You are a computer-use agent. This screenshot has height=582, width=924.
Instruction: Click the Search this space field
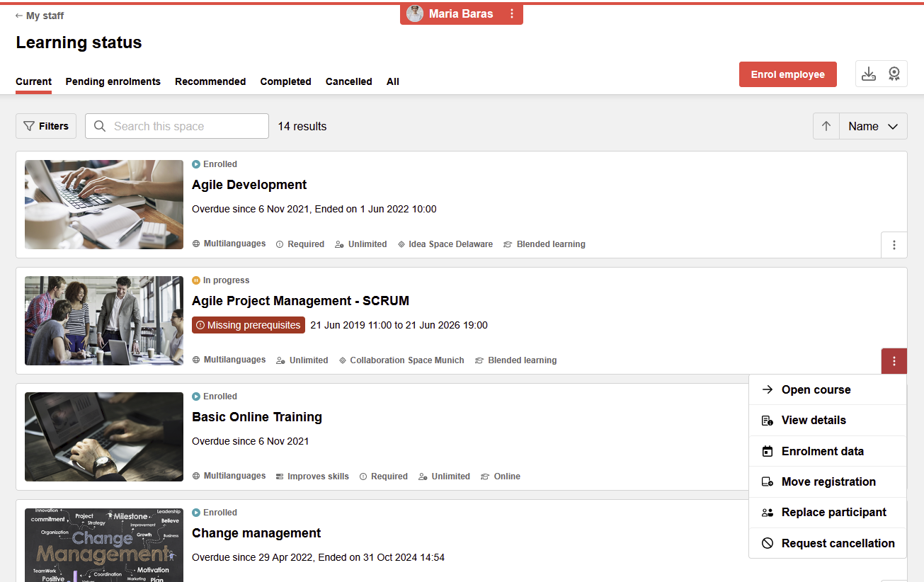pyautogui.click(x=177, y=126)
